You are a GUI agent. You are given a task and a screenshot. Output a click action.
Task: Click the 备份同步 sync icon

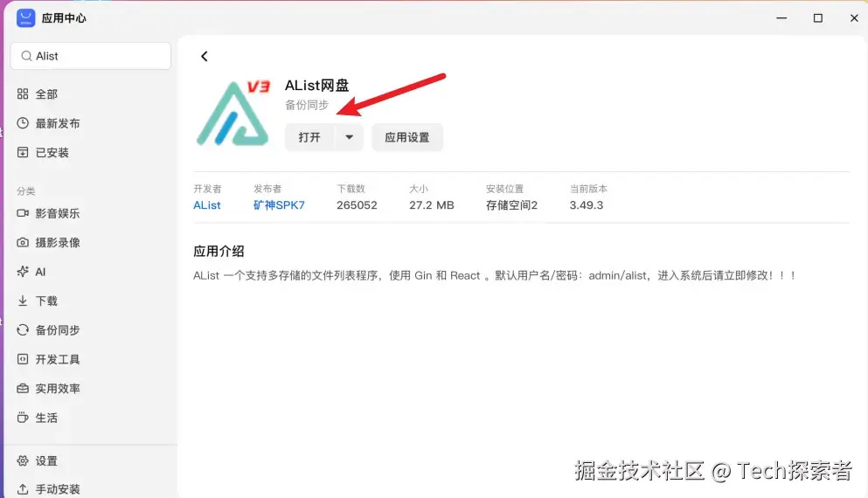click(x=23, y=329)
